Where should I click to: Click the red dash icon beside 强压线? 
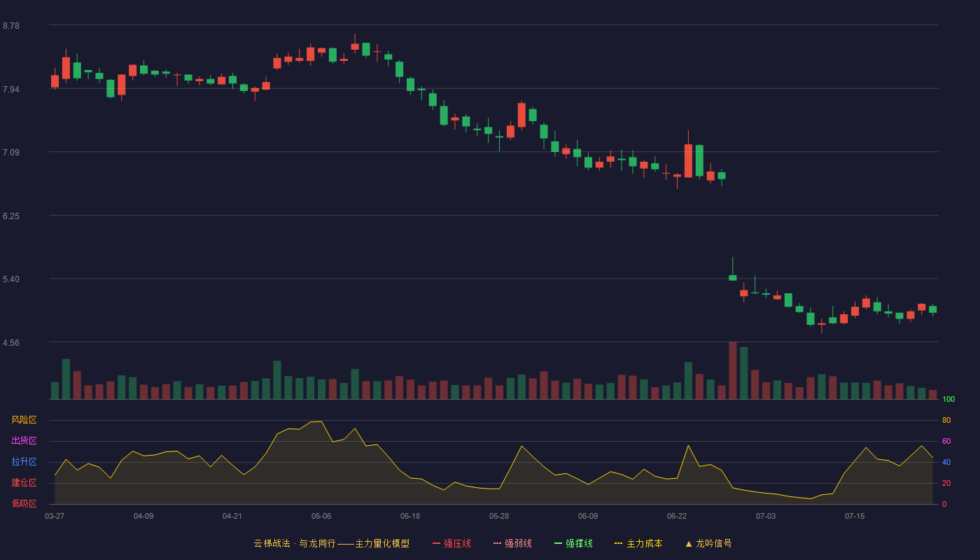click(x=436, y=543)
